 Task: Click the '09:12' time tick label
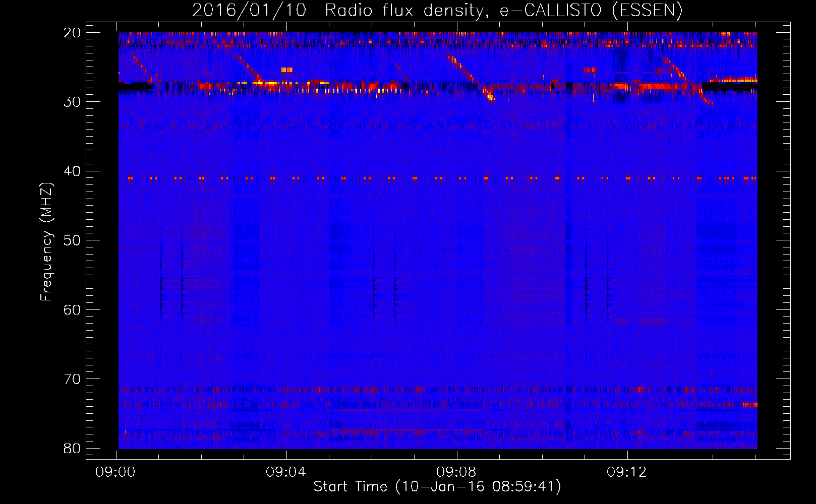click(627, 472)
